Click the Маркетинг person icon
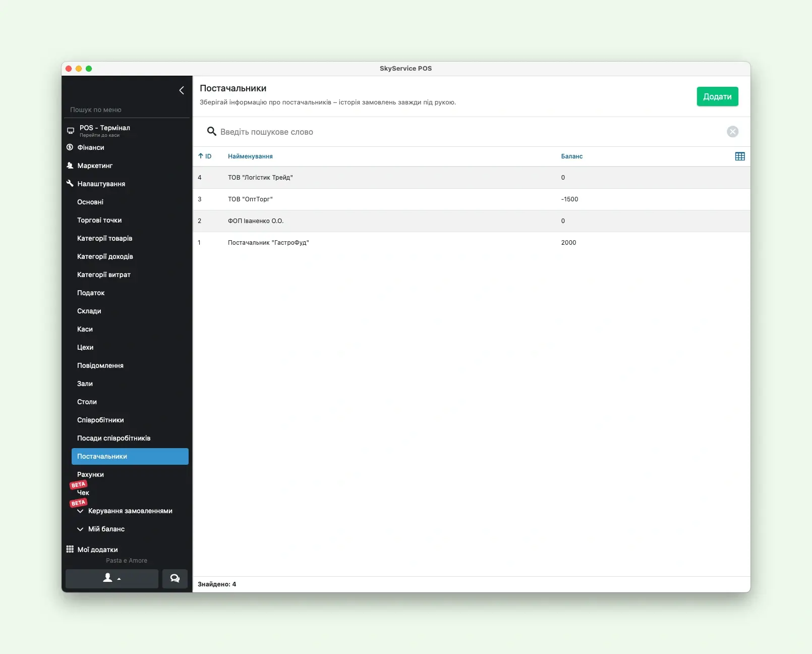Viewport: 812px width, 654px height. 70,166
